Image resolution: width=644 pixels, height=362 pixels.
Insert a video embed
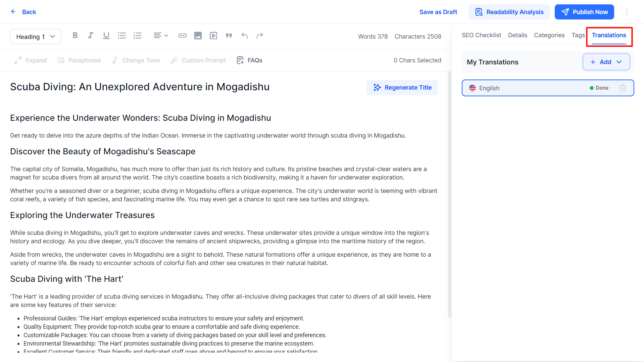(x=213, y=36)
